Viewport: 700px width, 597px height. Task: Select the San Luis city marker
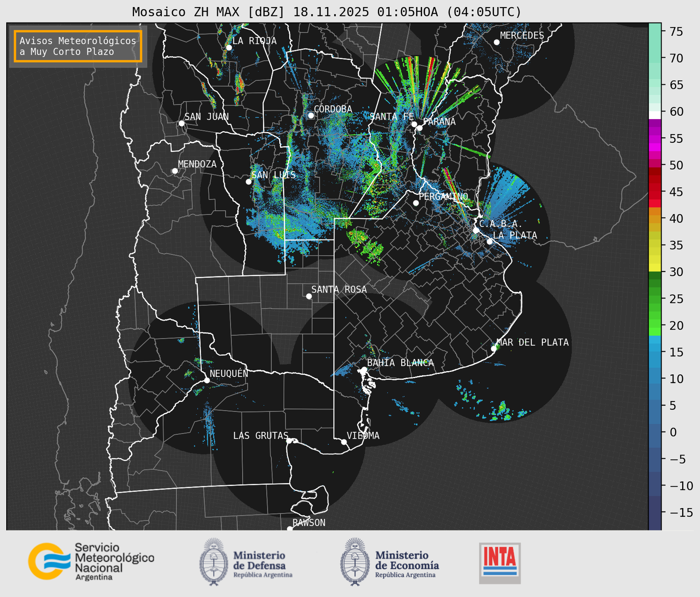pos(249,182)
